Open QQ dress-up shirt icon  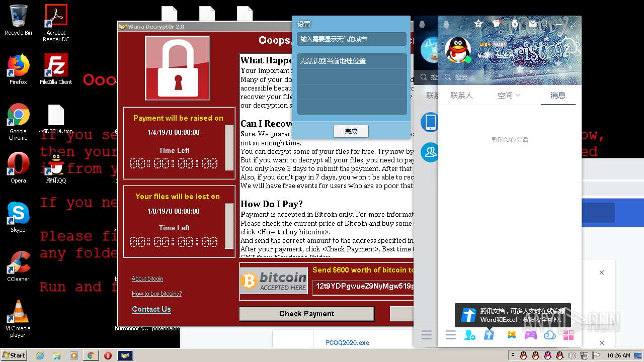[497, 24]
